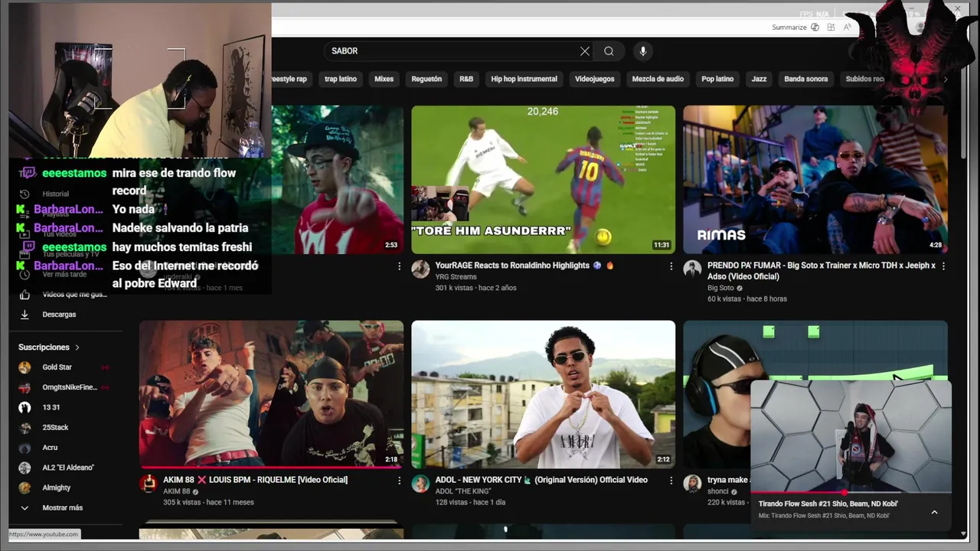Open ADOL NEW YORK CITY video title
The height and width of the screenshot is (551, 980).
point(541,480)
